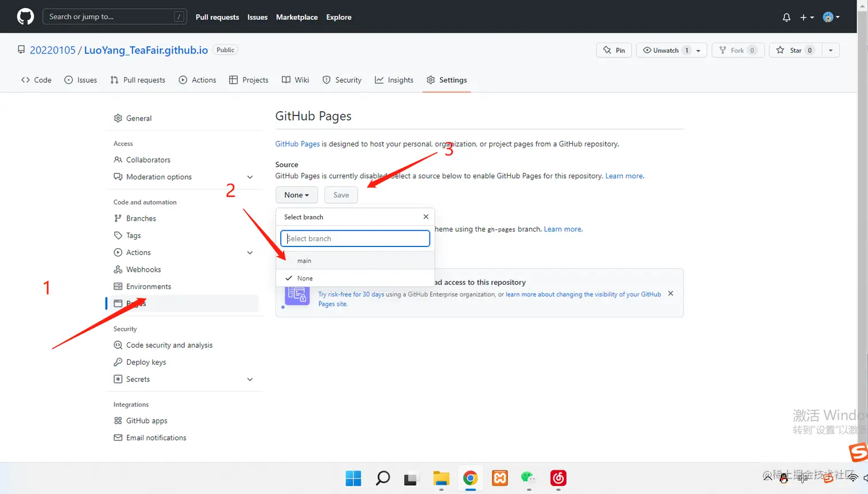This screenshot has height=494, width=868.
Task: Open WeChat from taskbar
Action: click(528, 478)
